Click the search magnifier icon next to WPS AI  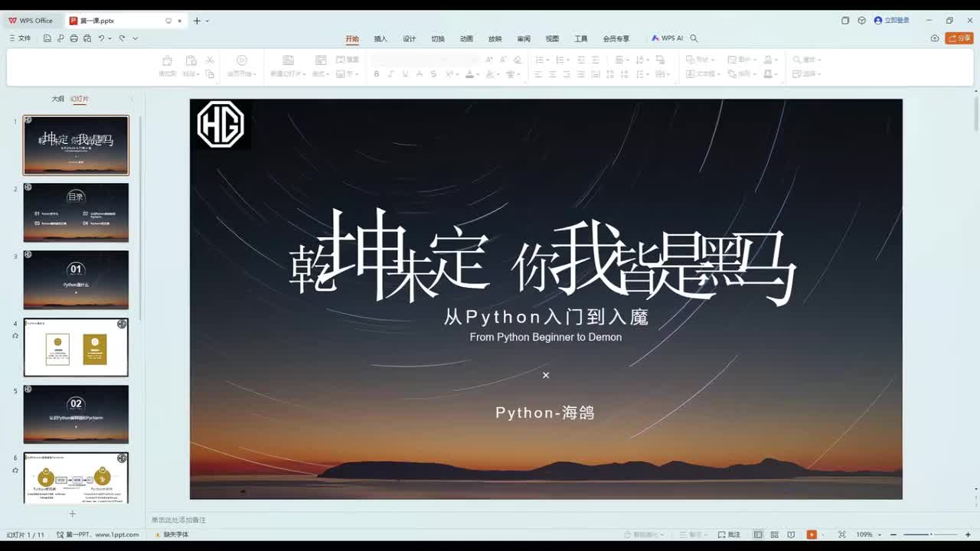pos(694,38)
